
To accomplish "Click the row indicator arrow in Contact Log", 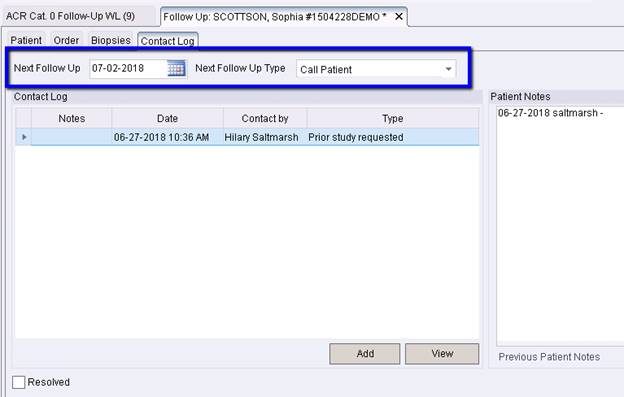I will point(24,137).
